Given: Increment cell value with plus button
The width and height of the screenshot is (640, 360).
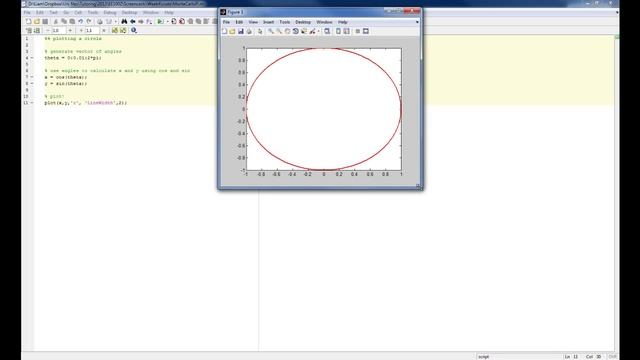Looking at the screenshot, I should (70, 30).
